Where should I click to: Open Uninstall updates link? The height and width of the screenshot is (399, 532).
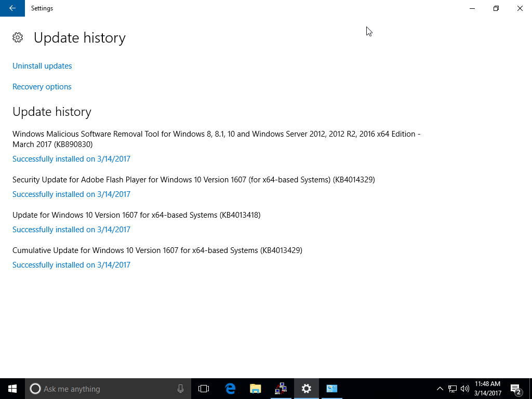coord(42,66)
